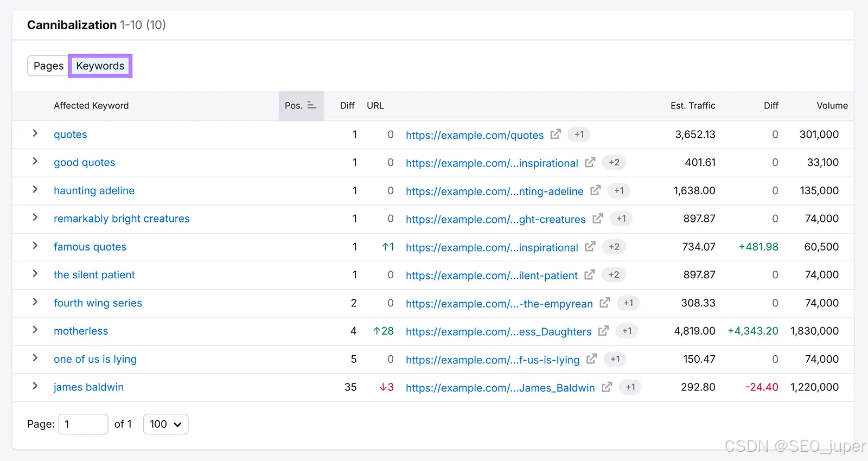Expand the james baldwin keyword row
Viewport: 868px width, 461px height.
(35, 386)
